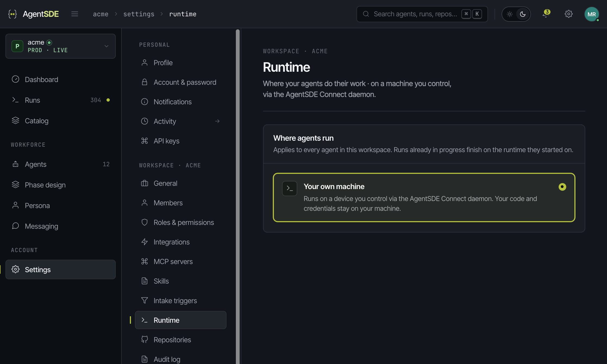Viewport: 607px width, 364px height.
Task: Open Messaging in sidebar
Action: click(61, 226)
